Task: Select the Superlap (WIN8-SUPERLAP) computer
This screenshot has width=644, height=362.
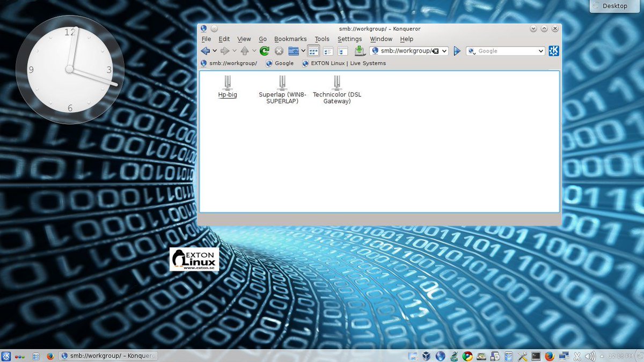Action: (282, 90)
